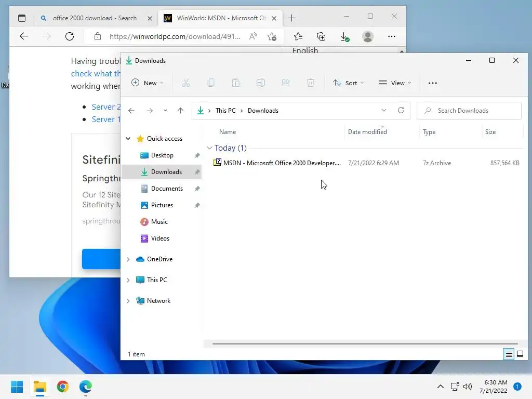The height and width of the screenshot is (399, 532).
Task: Expand the OneDrive tree node
Action: click(x=128, y=259)
